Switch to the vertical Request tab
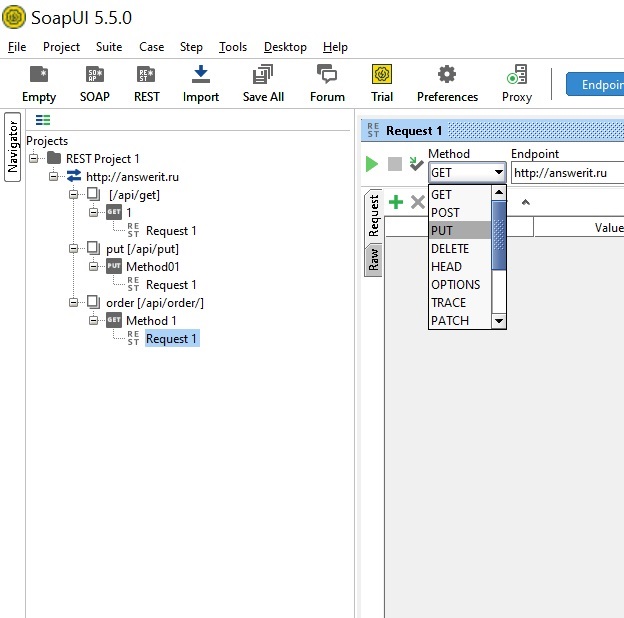The width and height of the screenshot is (624, 618). pyautogui.click(x=373, y=216)
